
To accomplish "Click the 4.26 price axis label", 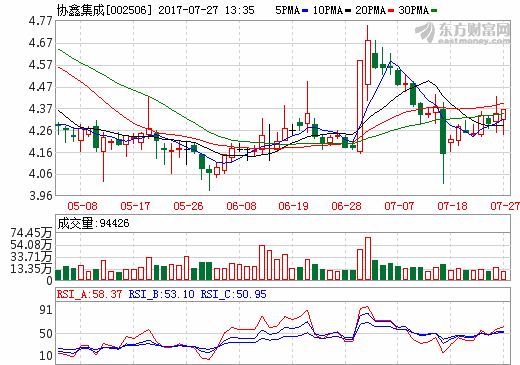I will click(41, 131).
